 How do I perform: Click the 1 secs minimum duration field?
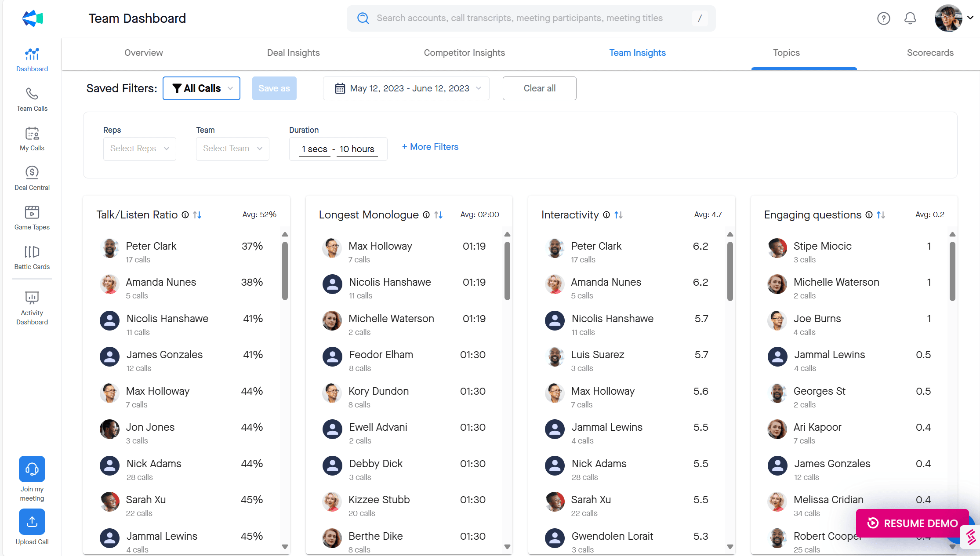click(x=315, y=149)
